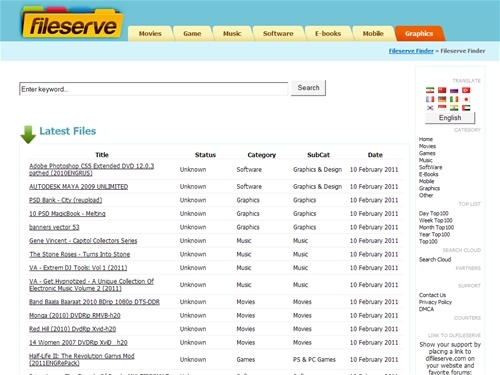This screenshot has height=375, width=500.
Task: Open the Half-Life II Garrys Mod link
Action: pos(82,359)
